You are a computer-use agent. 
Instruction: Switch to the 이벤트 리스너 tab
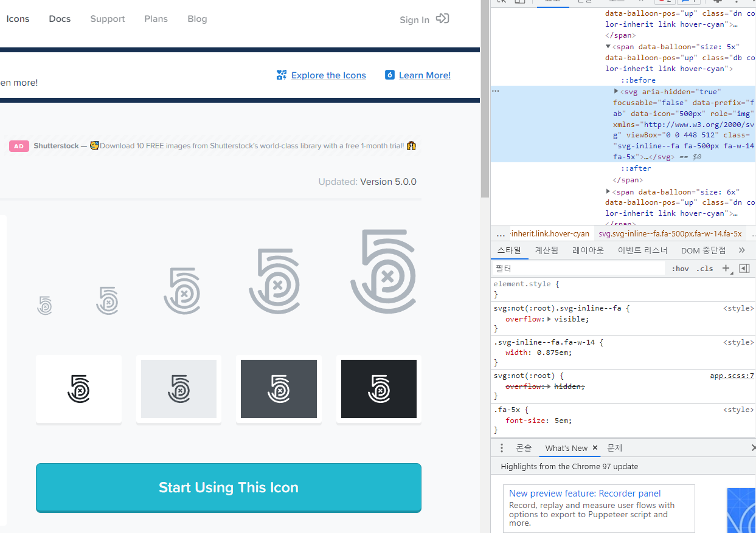pyautogui.click(x=642, y=250)
